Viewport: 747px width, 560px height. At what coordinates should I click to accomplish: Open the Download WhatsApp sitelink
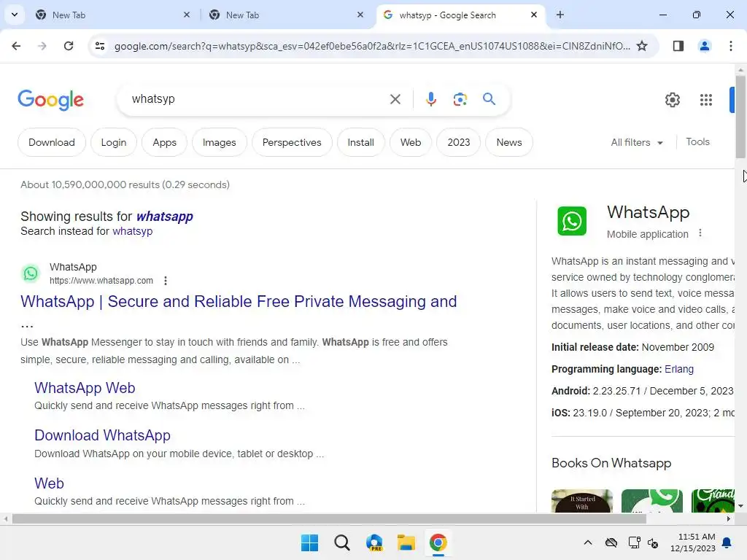(x=102, y=435)
